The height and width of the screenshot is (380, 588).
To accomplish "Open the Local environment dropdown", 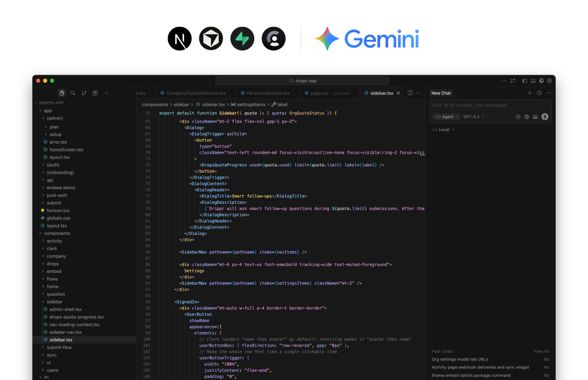I will click(444, 130).
